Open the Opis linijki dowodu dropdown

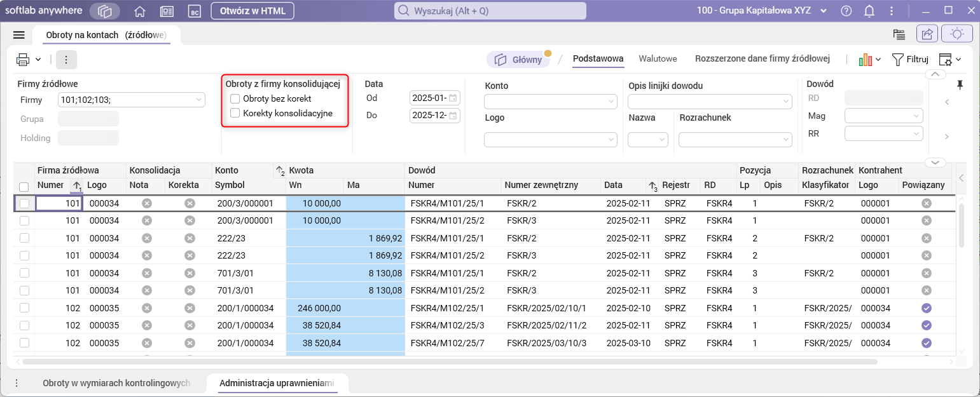pos(710,102)
